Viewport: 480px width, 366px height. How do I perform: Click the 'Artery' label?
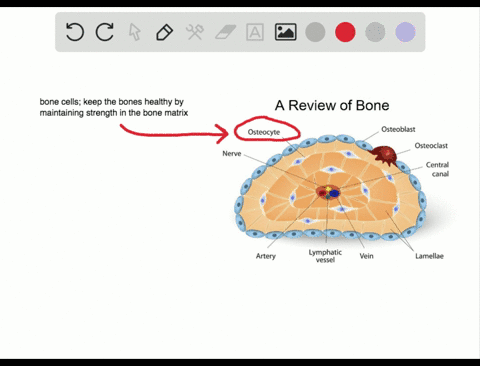(x=266, y=256)
